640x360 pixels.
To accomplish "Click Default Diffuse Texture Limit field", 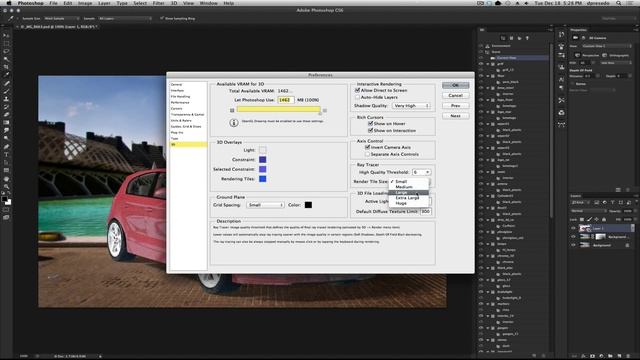I will 426,211.
